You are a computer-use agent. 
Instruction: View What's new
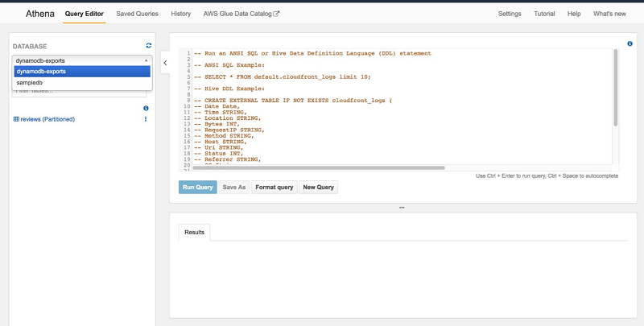click(609, 14)
